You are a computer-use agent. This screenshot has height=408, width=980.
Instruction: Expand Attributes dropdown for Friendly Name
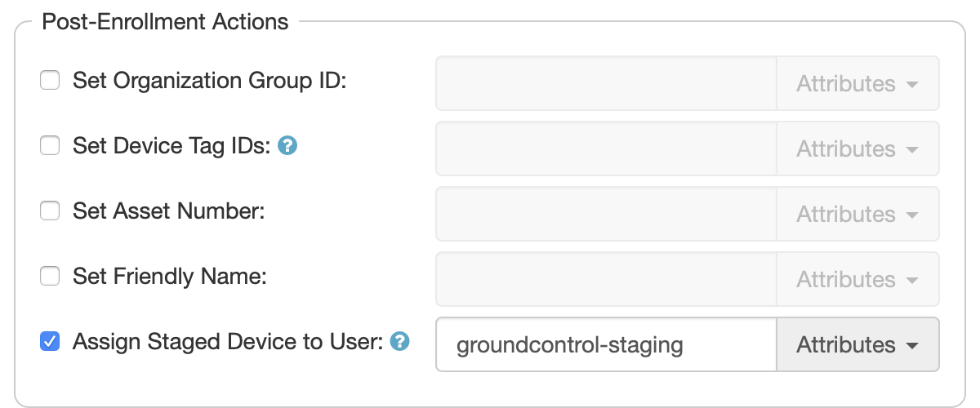coord(857,279)
